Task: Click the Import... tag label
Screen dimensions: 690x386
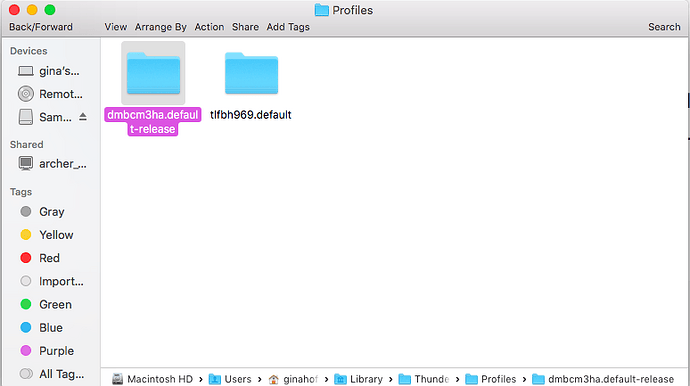Action: [61, 281]
